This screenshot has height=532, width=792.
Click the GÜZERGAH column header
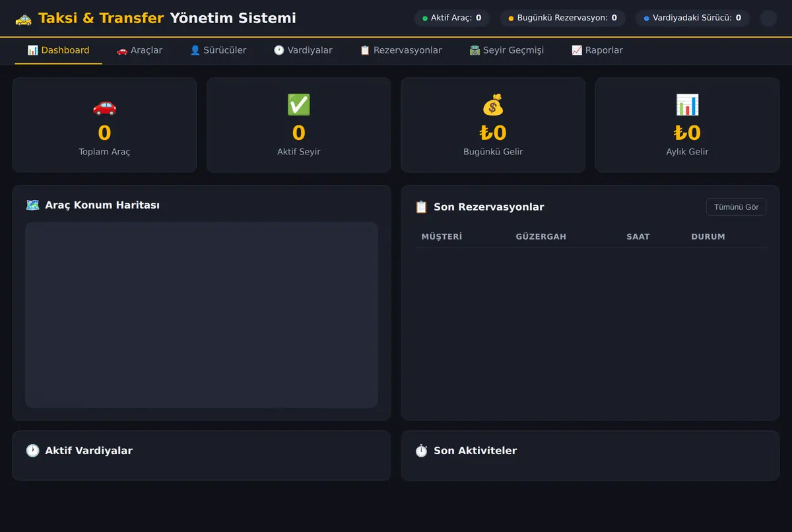[x=541, y=236]
